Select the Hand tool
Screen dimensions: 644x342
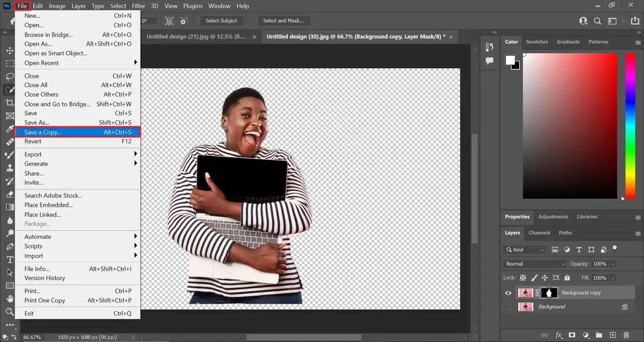[10, 299]
